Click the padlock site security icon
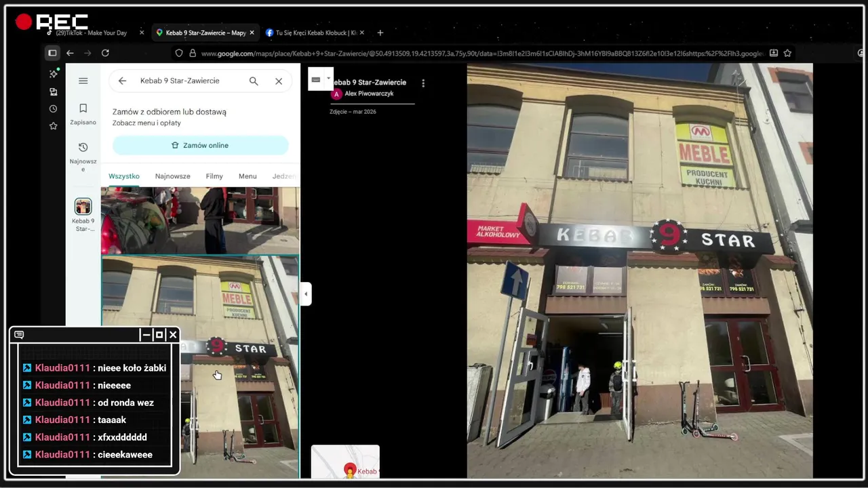 (x=192, y=53)
